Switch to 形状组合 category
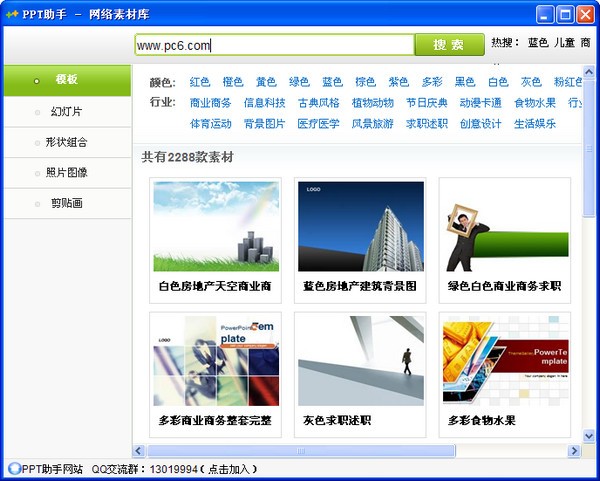The image size is (600, 481). tap(66, 142)
